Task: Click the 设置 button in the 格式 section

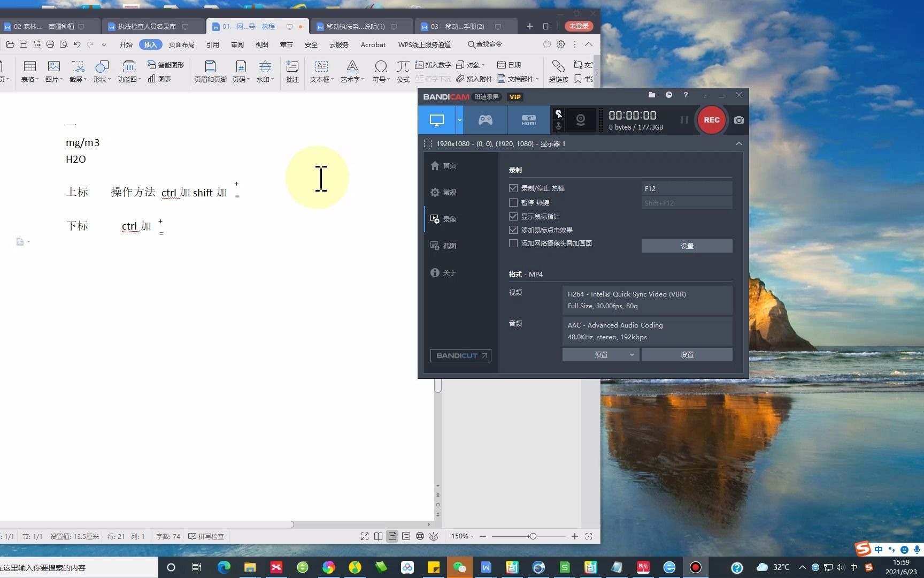Action: click(687, 354)
